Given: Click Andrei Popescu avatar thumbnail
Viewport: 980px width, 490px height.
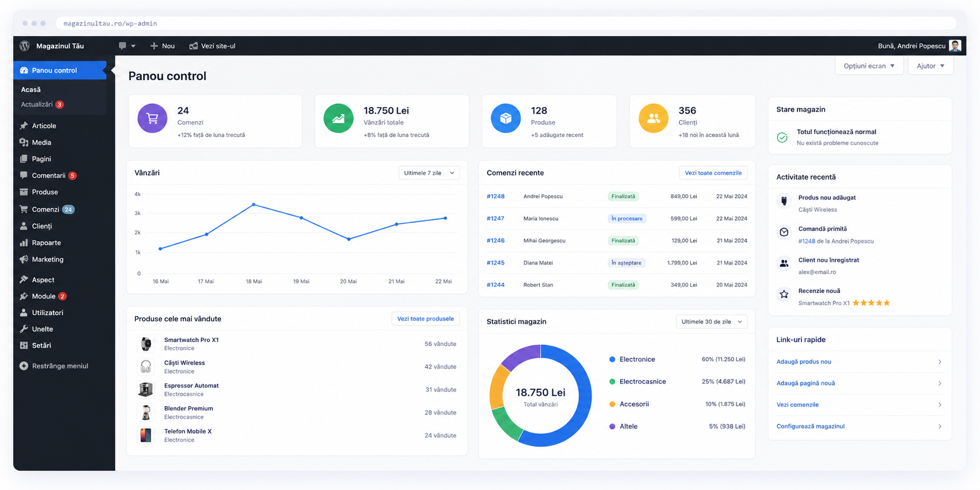Looking at the screenshot, I should point(955,46).
